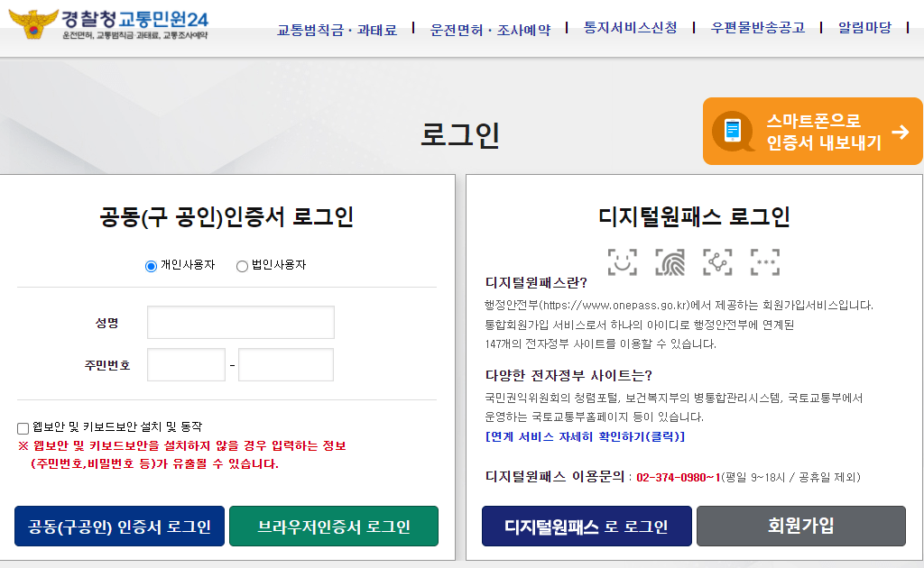The width and height of the screenshot is (924, 568).
Task: Click the onepass.go.kr description line
Action: [679, 306]
